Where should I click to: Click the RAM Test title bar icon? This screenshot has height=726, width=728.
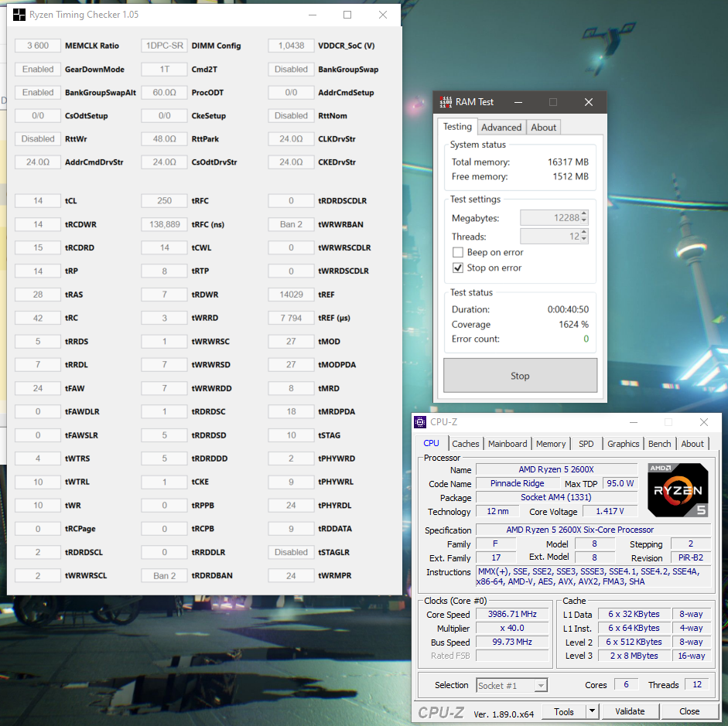446,102
